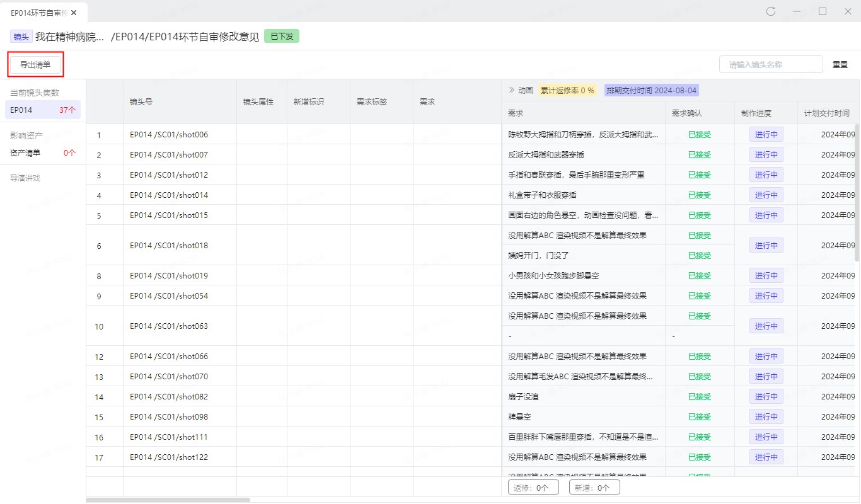Click the 重置 button
Viewport: 861px width, 504px height.
pyautogui.click(x=840, y=64)
